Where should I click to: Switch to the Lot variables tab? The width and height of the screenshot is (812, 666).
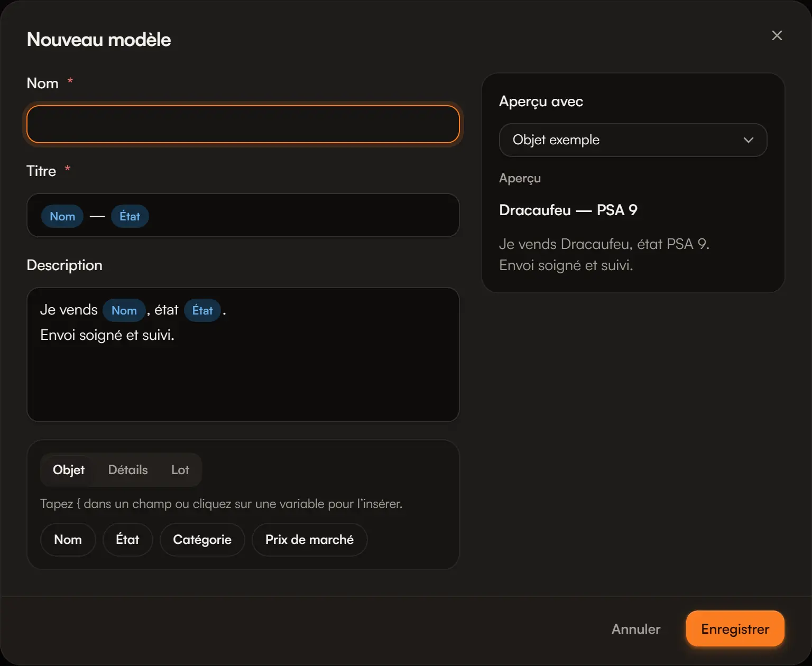coord(180,470)
